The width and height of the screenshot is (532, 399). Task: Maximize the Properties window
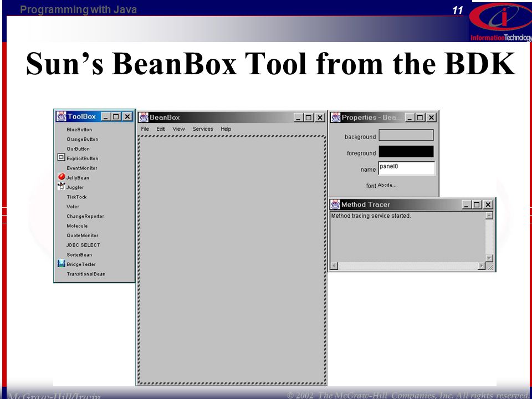[420, 117]
